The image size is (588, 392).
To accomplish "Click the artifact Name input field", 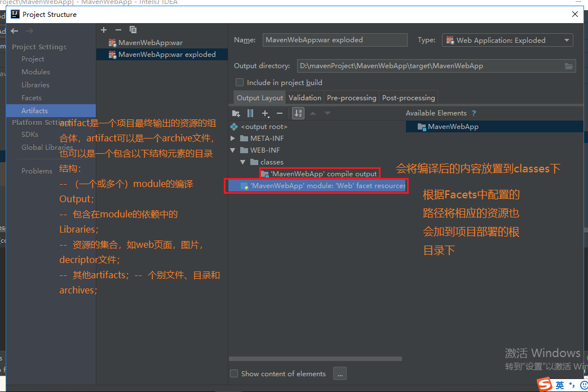I will point(335,40).
